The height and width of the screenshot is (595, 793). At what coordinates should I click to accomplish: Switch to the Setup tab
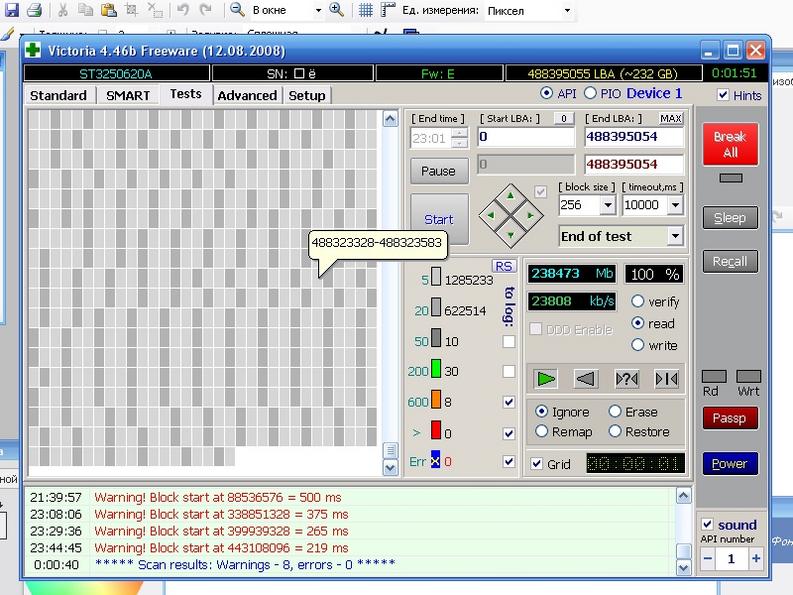[307, 95]
